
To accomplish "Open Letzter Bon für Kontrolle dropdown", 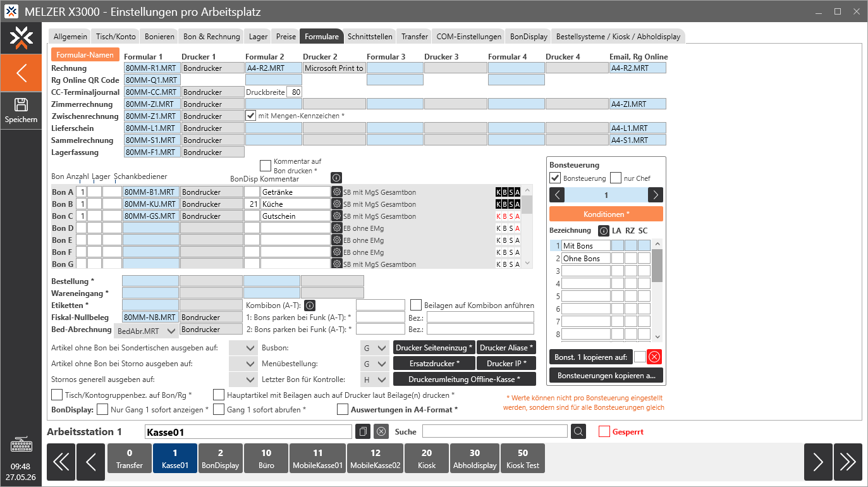I will coord(374,379).
